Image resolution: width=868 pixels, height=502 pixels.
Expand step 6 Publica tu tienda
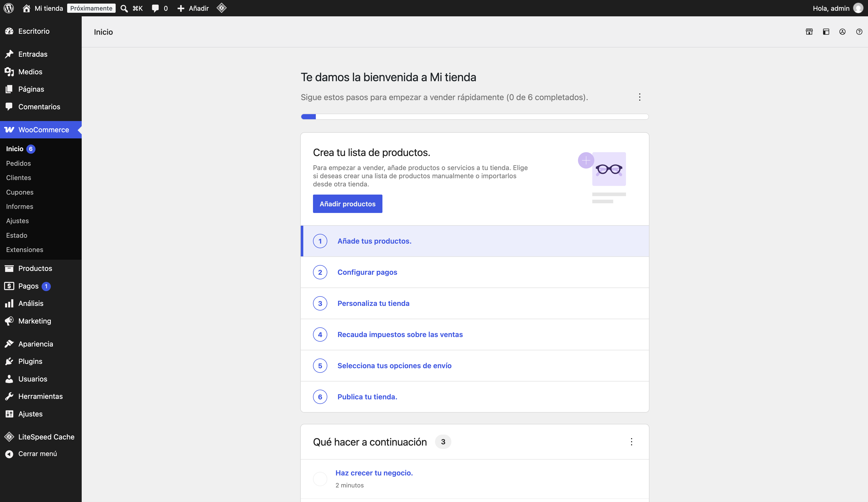point(475,397)
